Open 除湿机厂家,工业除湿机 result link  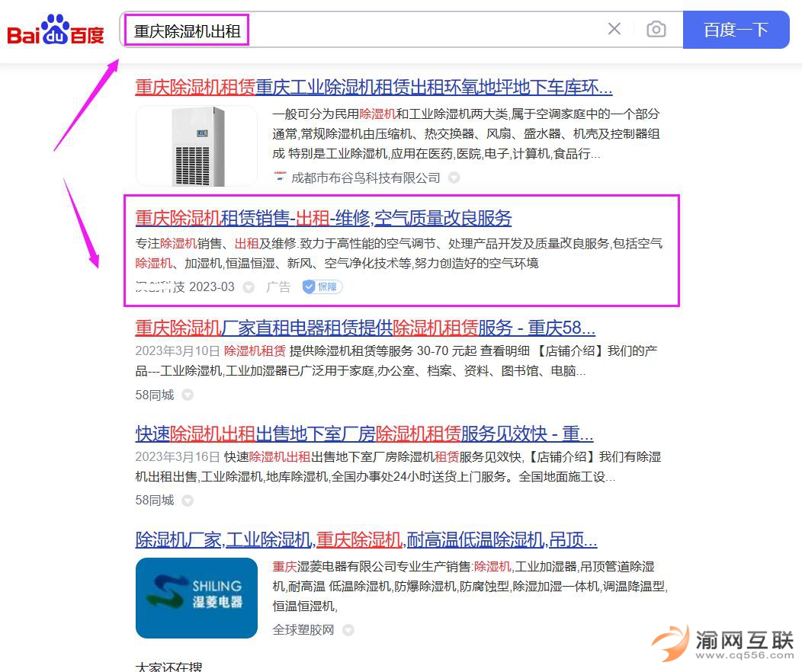pos(366,540)
